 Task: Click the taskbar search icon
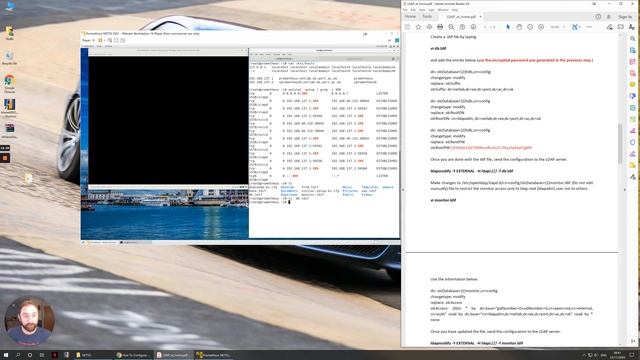point(18,355)
